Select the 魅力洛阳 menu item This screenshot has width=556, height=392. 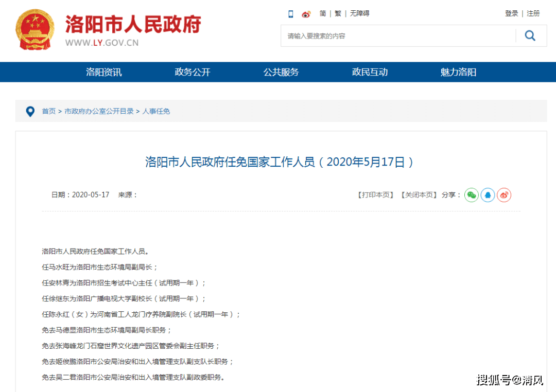click(458, 72)
